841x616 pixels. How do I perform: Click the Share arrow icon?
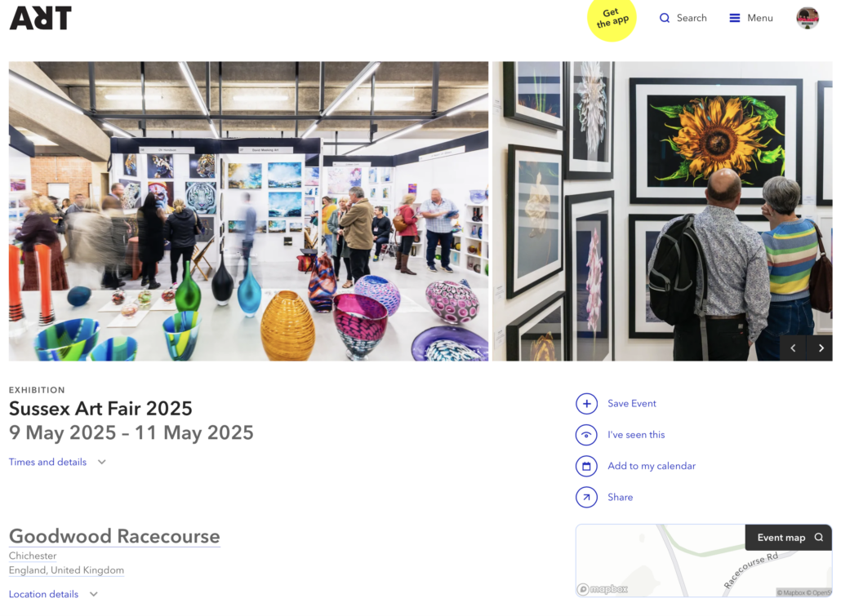point(586,497)
